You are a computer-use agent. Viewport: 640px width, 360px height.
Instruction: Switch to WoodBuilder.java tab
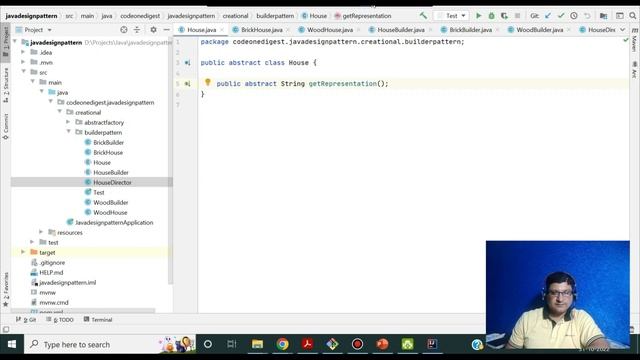pos(540,30)
